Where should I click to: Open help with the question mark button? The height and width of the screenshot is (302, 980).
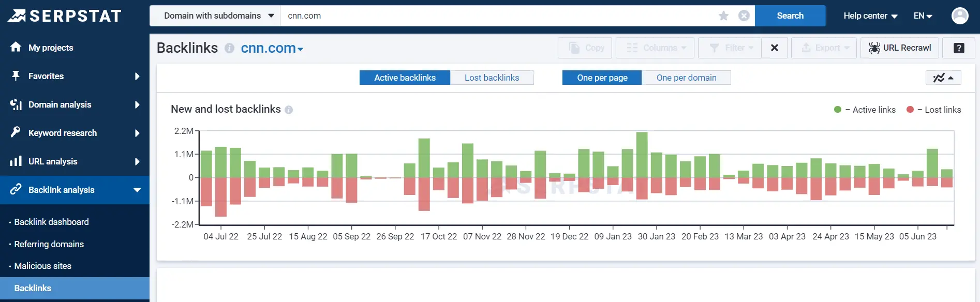959,48
